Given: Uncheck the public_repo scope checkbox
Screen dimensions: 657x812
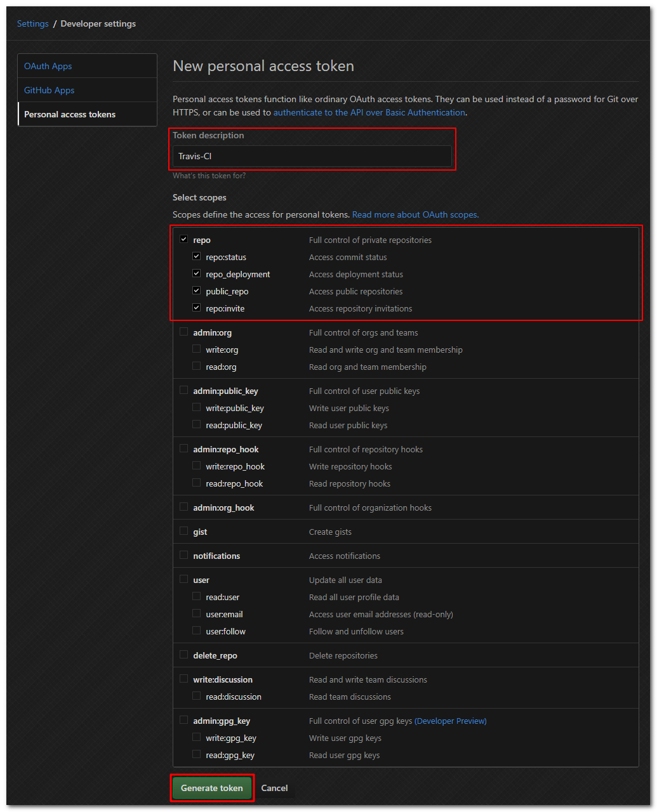Looking at the screenshot, I should [197, 291].
